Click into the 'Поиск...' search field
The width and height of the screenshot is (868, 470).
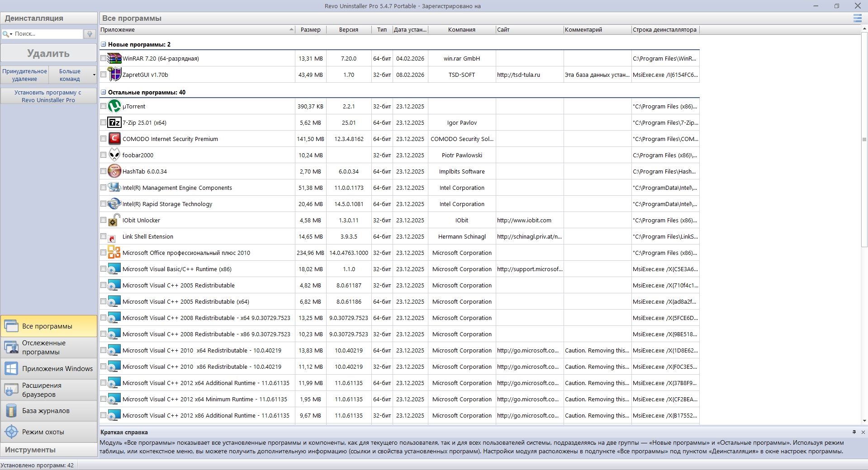(x=47, y=34)
